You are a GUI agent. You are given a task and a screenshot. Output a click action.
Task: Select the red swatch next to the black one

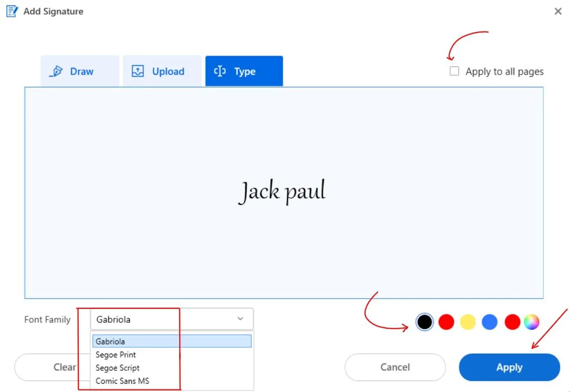(446, 322)
